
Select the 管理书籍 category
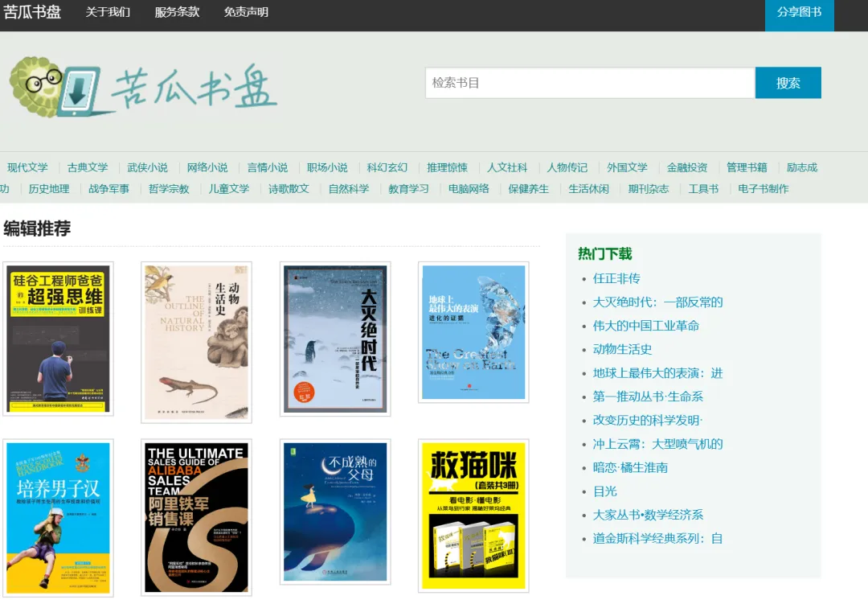pos(747,167)
